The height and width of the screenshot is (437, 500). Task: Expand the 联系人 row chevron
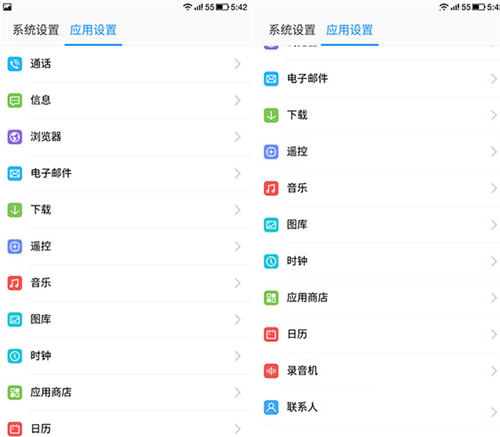pyautogui.click(x=494, y=413)
